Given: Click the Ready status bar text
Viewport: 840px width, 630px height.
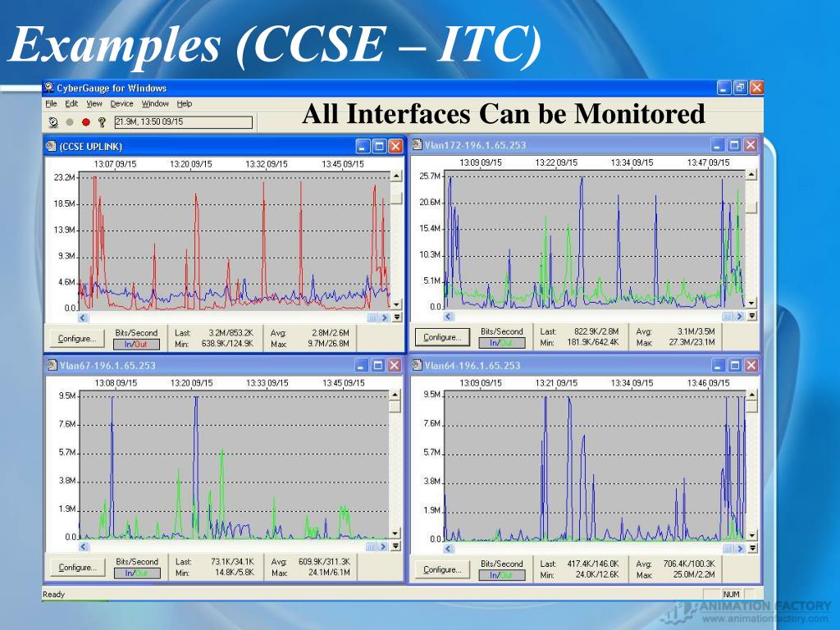Looking at the screenshot, I should coord(53,594).
